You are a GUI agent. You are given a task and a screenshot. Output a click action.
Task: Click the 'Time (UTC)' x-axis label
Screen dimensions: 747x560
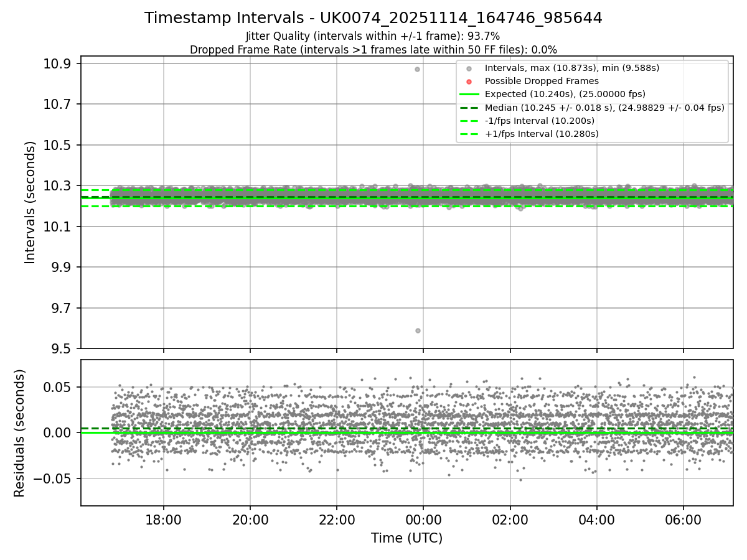click(x=406, y=538)
